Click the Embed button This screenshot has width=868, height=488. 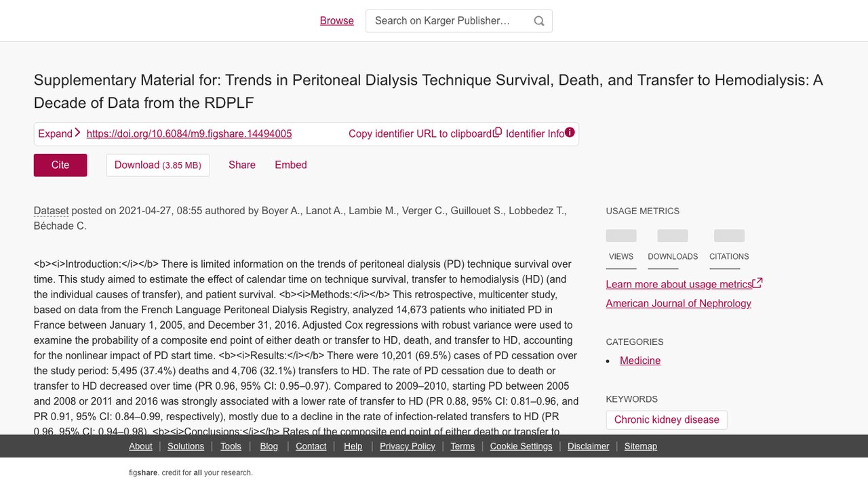(291, 165)
